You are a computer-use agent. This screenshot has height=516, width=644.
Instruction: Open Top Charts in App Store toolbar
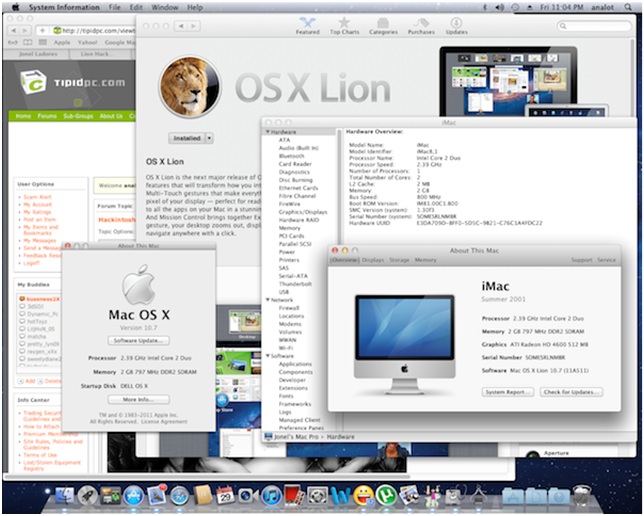(x=344, y=26)
